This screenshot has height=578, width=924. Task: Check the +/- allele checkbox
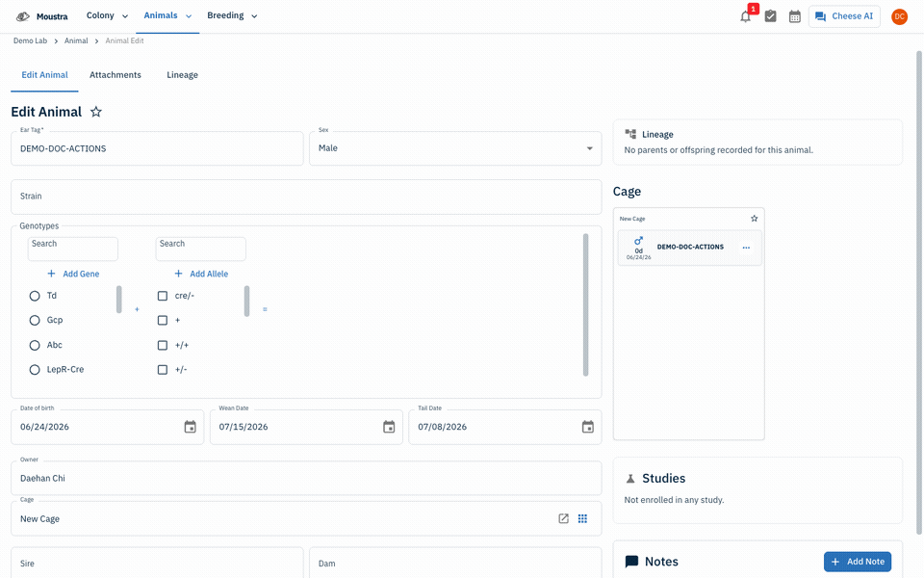click(x=163, y=370)
